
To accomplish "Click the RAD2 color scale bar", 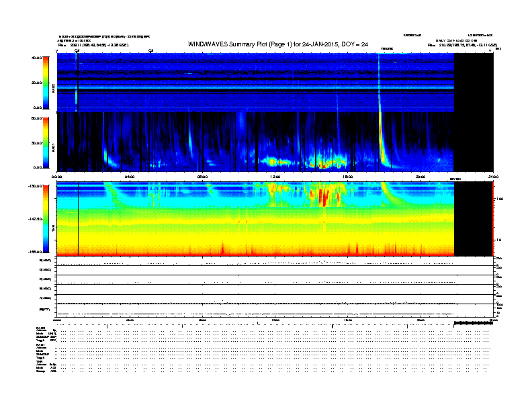I will pyautogui.click(x=46, y=83).
